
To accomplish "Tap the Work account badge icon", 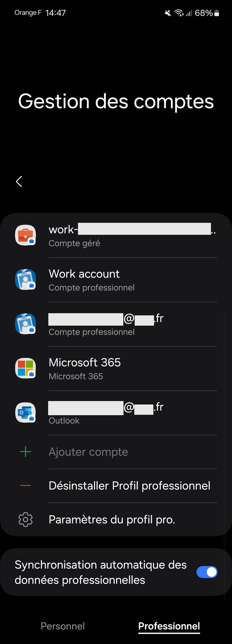I will click(x=25, y=280).
